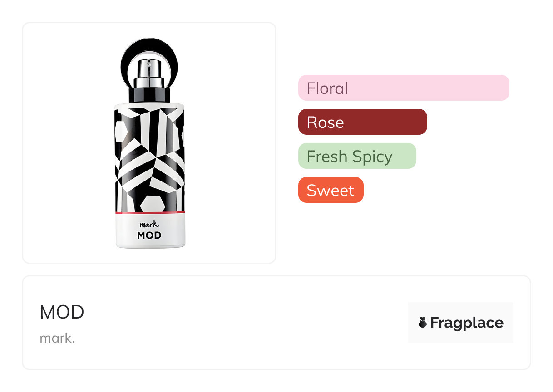Click the handwritten "mark." logo on the bottle

[148, 223]
